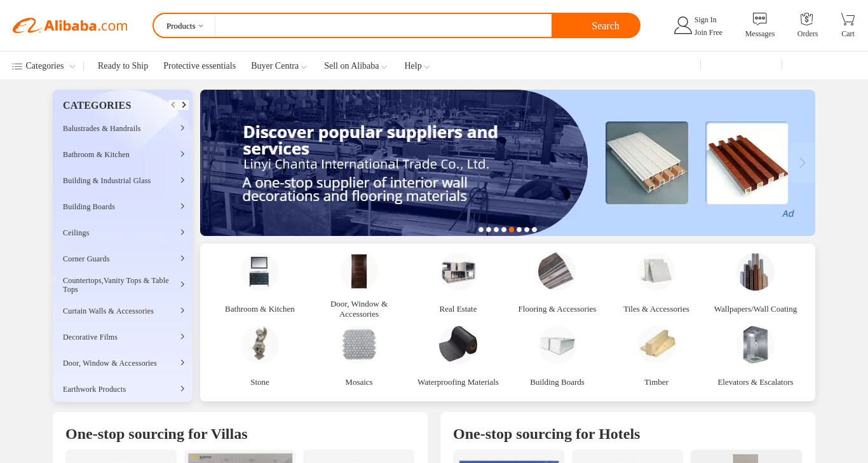868x463 pixels.
Task: Open the Stone category icon
Action: [x=260, y=345]
